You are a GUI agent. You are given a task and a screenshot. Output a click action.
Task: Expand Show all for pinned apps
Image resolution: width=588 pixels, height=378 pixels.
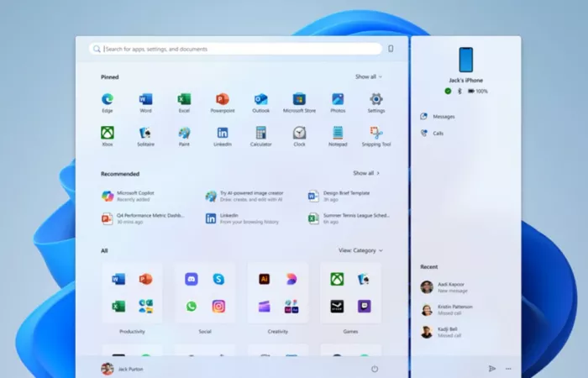[368, 76]
